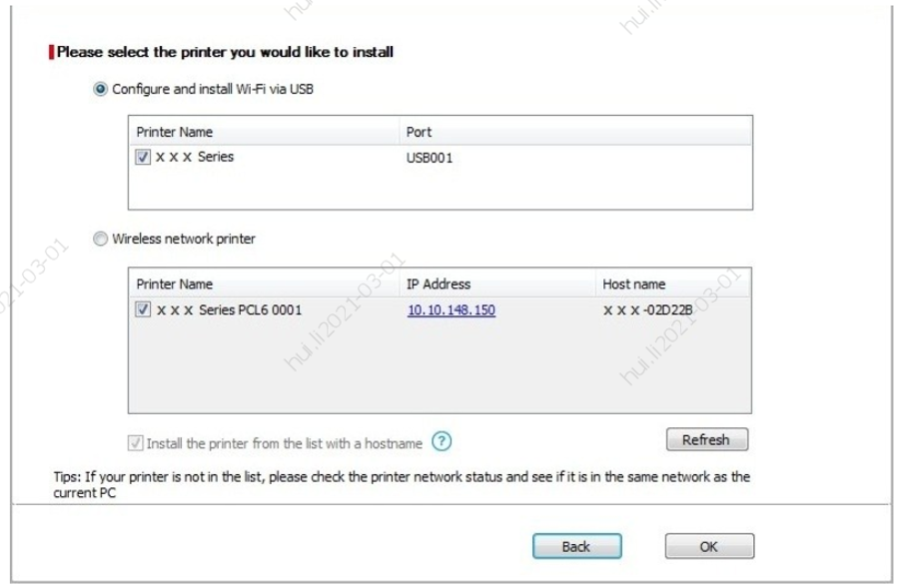Image resolution: width=901 pixels, height=588 pixels.
Task: Select the USB001 port entry
Action: pos(429,157)
